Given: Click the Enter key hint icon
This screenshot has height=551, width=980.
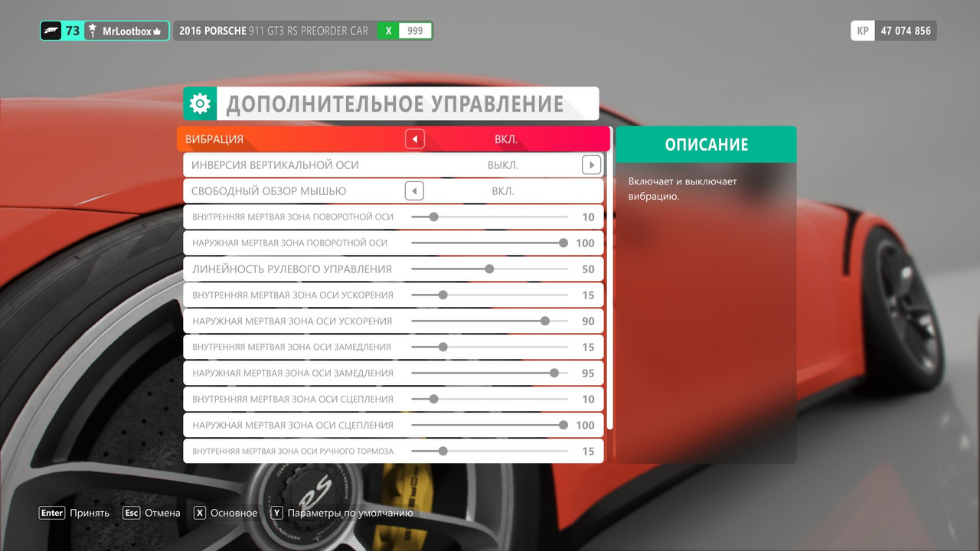Looking at the screenshot, I should pyautogui.click(x=52, y=513).
